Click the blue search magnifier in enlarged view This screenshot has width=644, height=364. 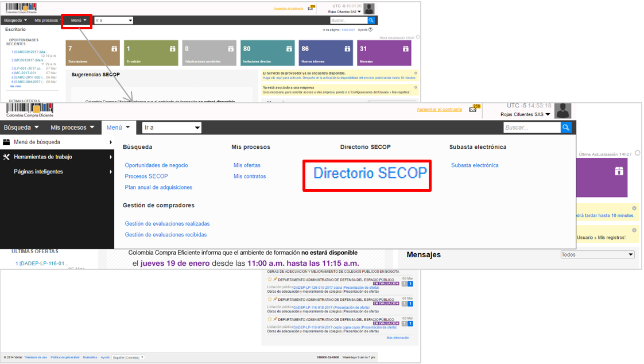pyautogui.click(x=566, y=127)
